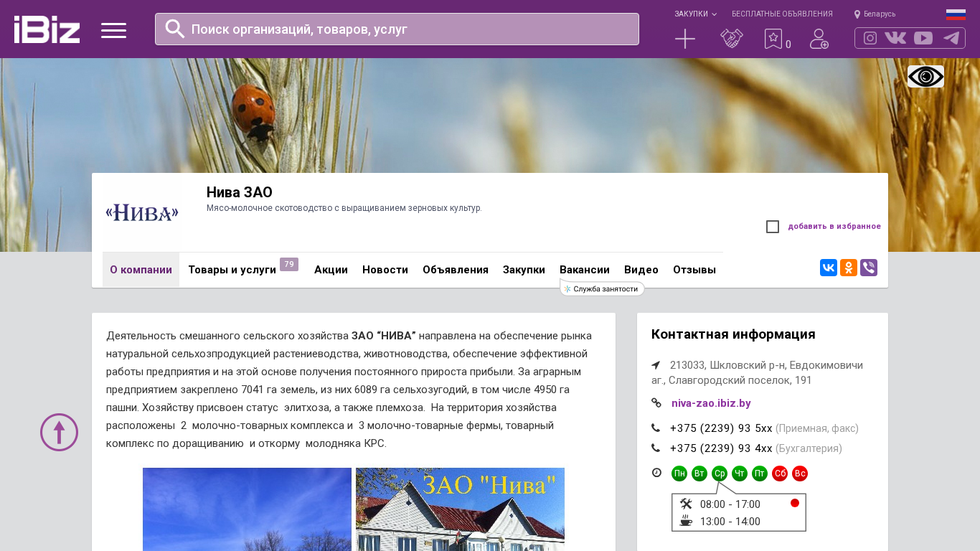Visit iBiz Instagram page icon
Image resolution: width=980 pixels, height=551 pixels.
click(870, 38)
